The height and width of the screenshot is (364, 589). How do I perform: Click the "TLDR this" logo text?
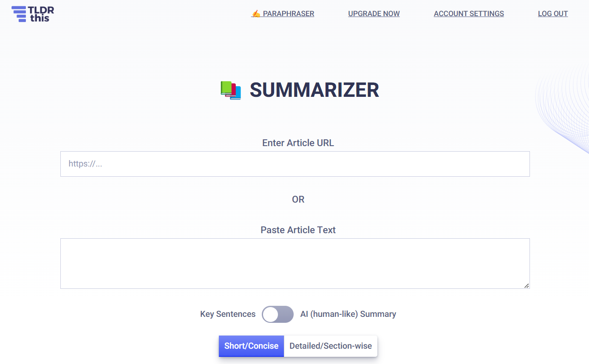[41, 14]
